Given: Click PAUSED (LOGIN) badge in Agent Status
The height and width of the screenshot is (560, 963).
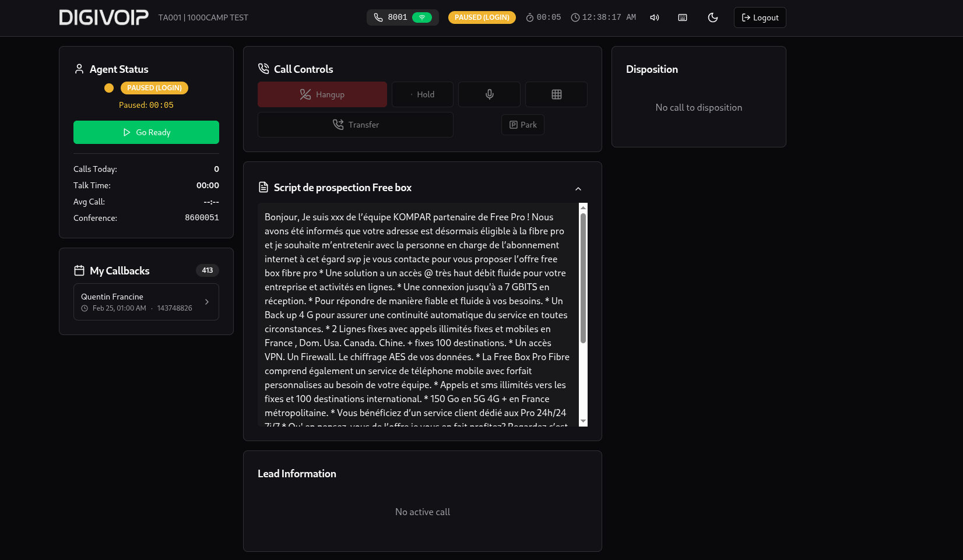Looking at the screenshot, I should click(x=154, y=88).
